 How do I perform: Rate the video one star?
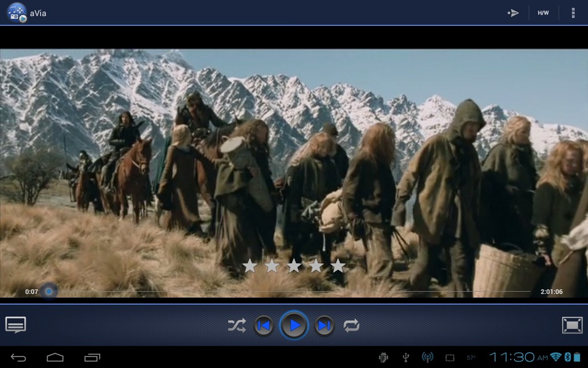(250, 266)
